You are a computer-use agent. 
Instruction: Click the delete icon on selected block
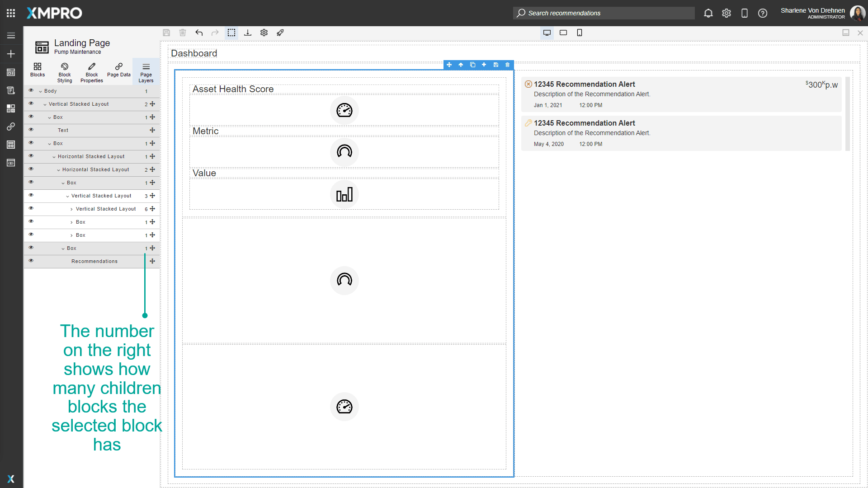point(507,65)
